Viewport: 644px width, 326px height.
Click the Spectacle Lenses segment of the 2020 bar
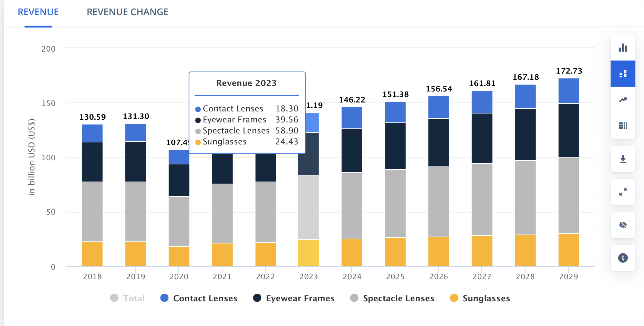tap(179, 221)
